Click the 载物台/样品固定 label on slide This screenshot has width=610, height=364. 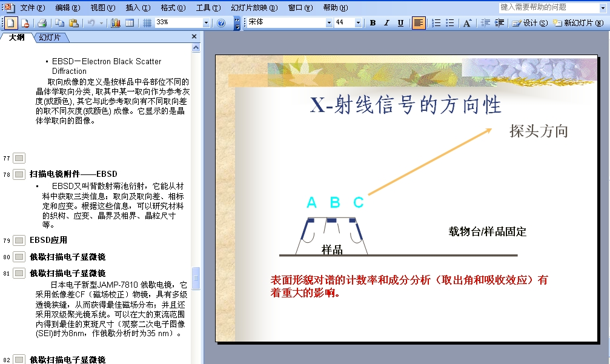[488, 232]
